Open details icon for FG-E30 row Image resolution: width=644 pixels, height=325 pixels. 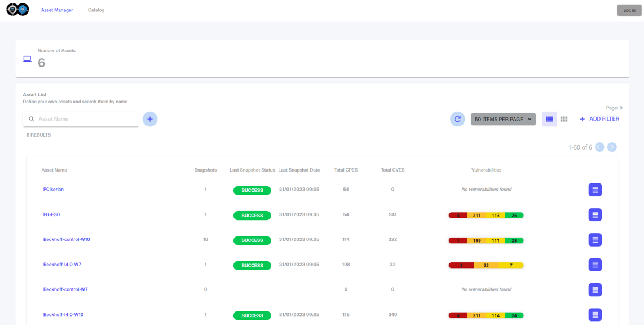(x=595, y=215)
